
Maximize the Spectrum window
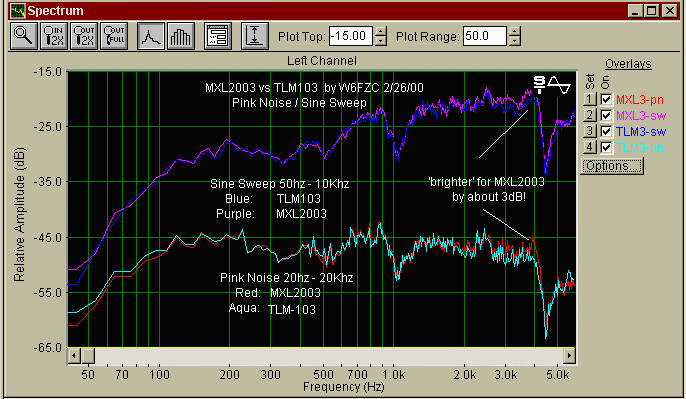[651, 10]
